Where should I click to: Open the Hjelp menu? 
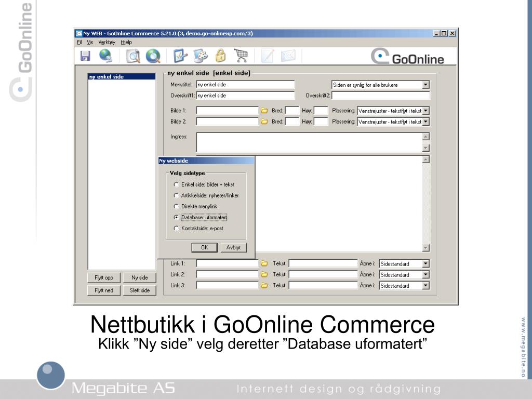point(126,43)
